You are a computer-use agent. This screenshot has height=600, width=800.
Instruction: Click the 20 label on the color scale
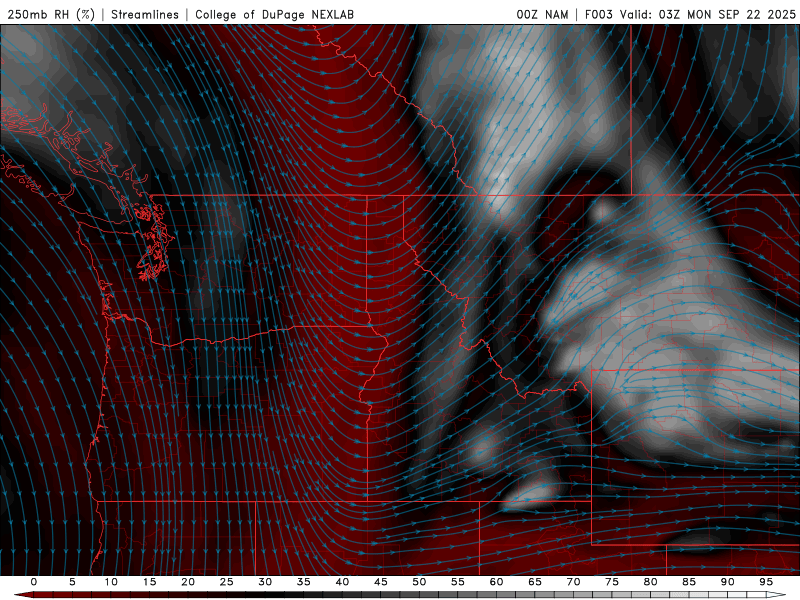coord(188,582)
